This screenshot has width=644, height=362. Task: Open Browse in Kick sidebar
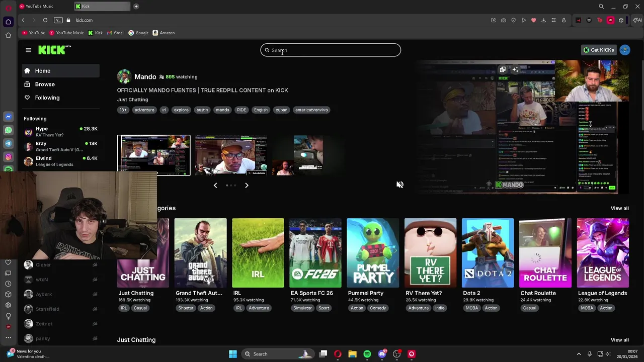pyautogui.click(x=60, y=84)
